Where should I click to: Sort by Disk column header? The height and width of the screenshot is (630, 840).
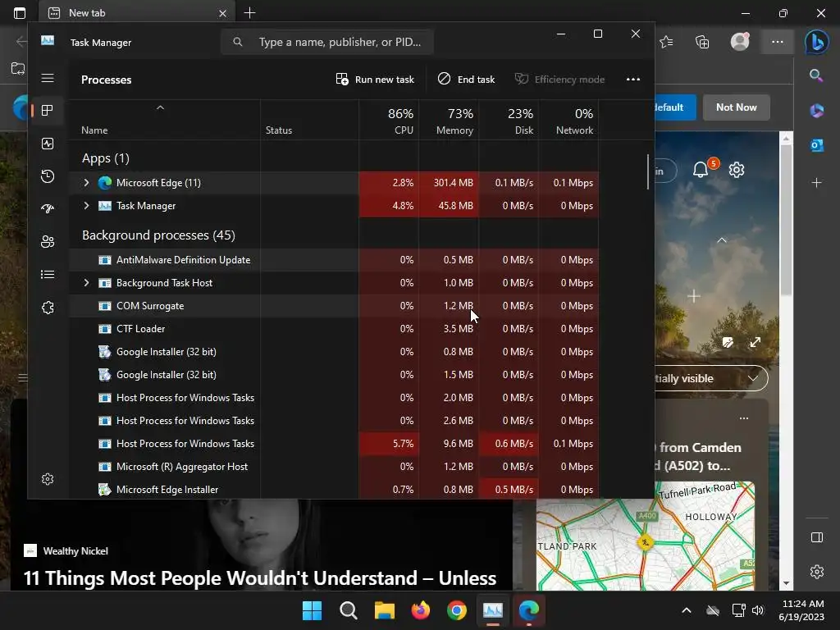[x=509, y=121]
